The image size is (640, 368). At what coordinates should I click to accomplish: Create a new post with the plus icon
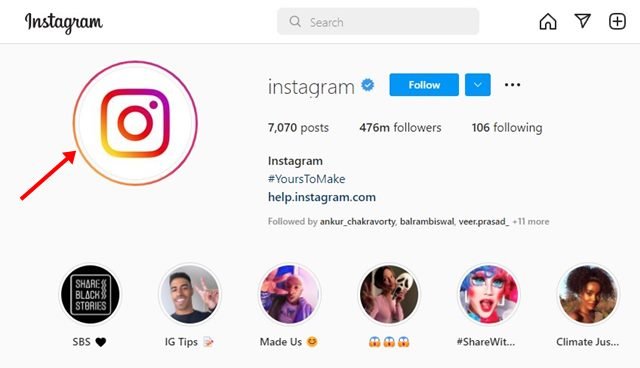617,21
